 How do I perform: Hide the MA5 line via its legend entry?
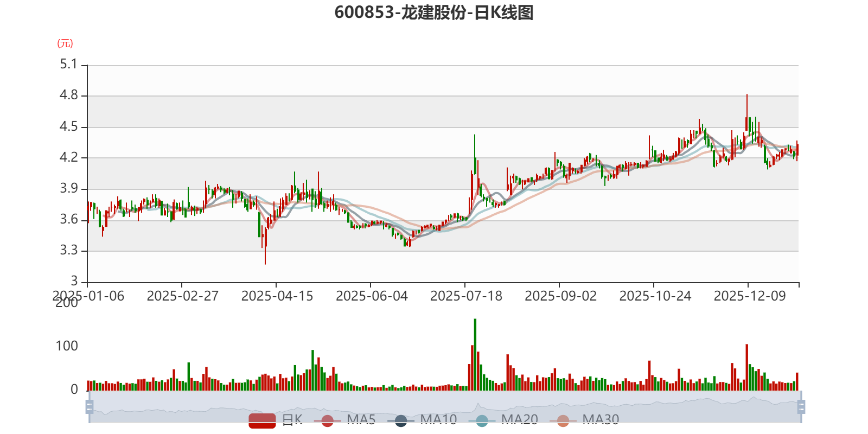(344, 420)
